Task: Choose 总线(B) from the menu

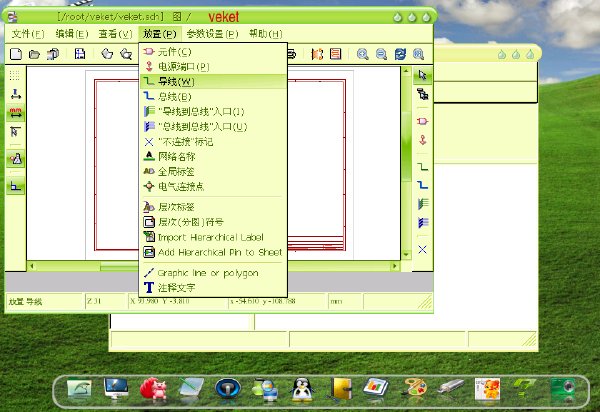Action: pyautogui.click(x=214, y=96)
